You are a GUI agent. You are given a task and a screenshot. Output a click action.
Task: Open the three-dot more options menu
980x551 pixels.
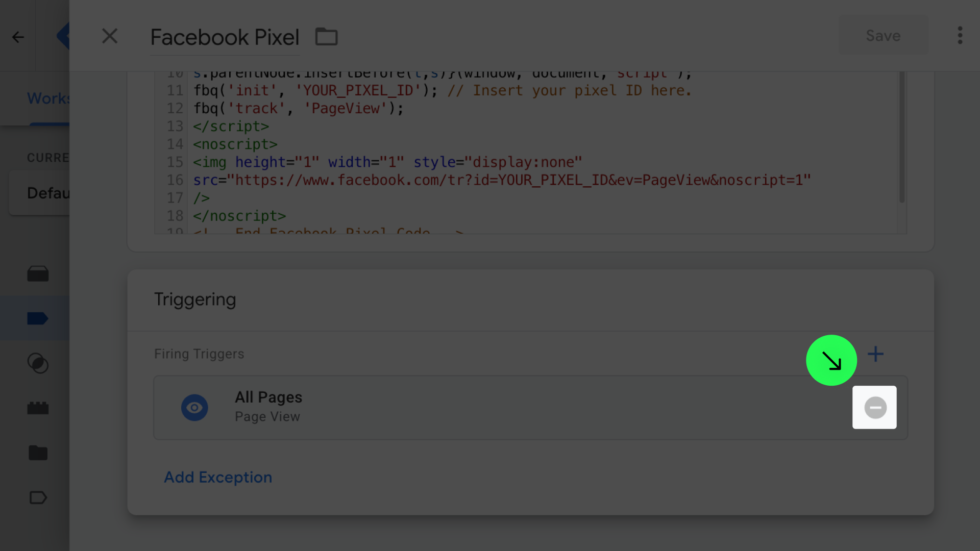point(960,36)
